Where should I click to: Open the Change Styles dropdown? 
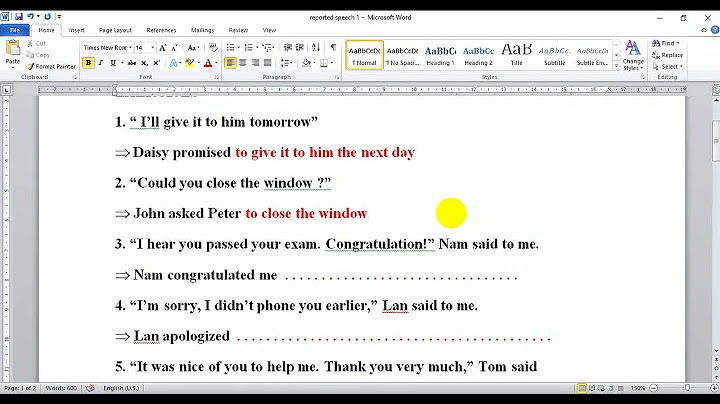633,56
